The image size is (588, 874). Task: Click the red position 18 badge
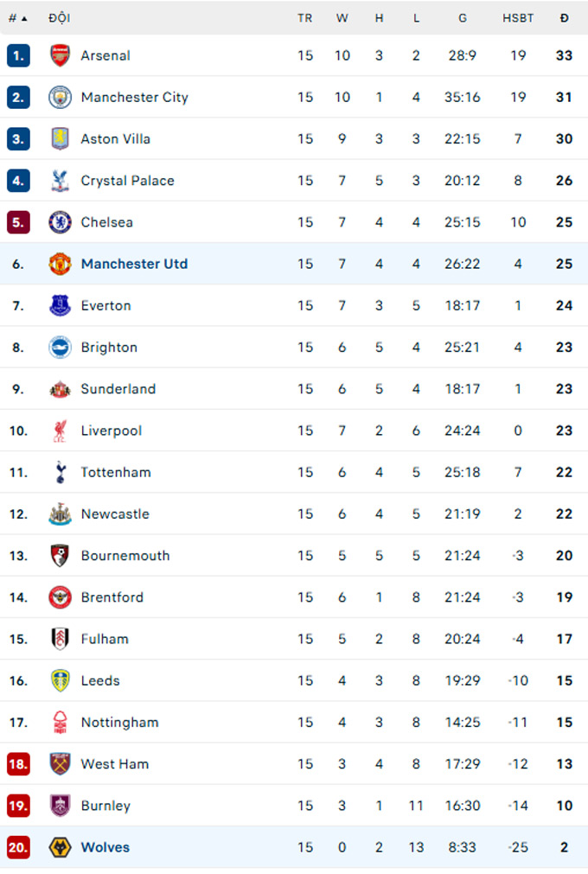coord(18,764)
